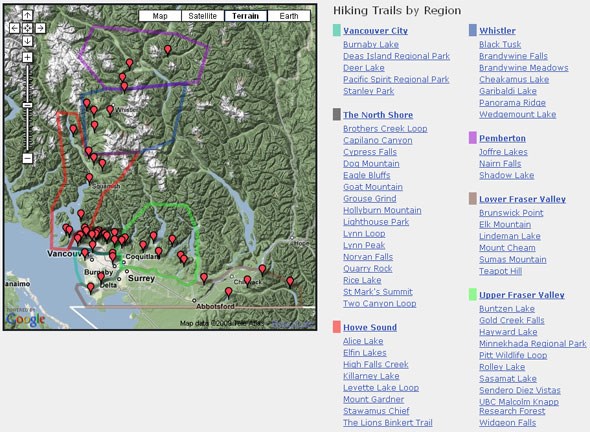Click the zoom slider handle
The width and height of the screenshot is (590, 432).
tap(27, 105)
